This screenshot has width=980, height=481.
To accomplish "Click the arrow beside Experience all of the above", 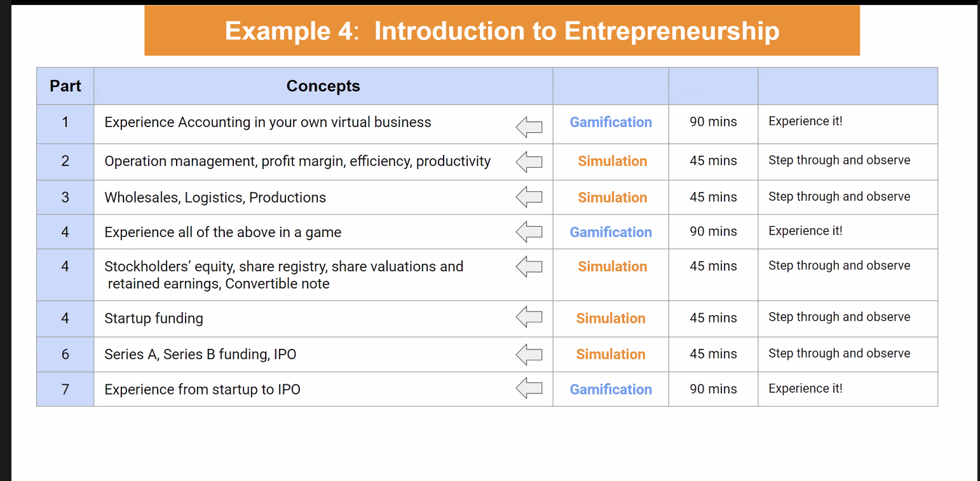I will tap(529, 232).
